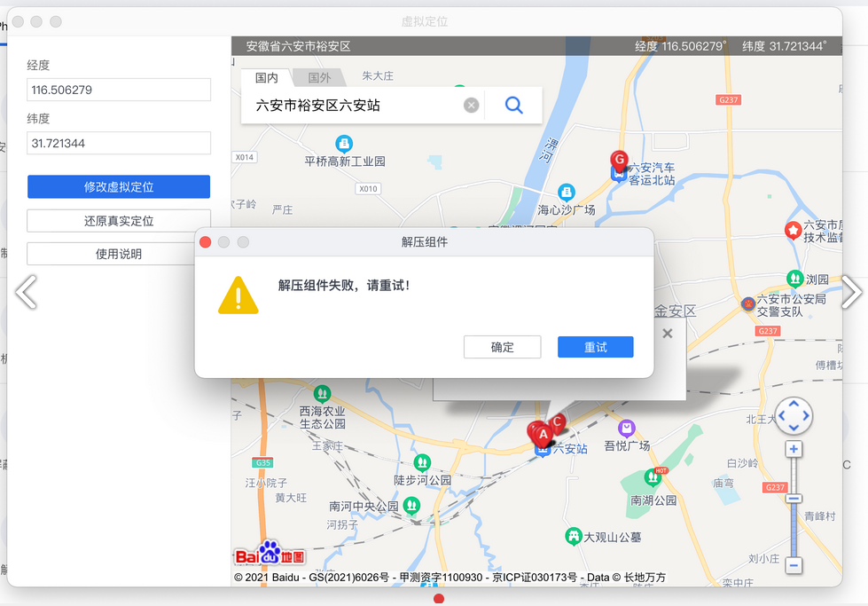Select the red A marker near 六安站

(543, 434)
